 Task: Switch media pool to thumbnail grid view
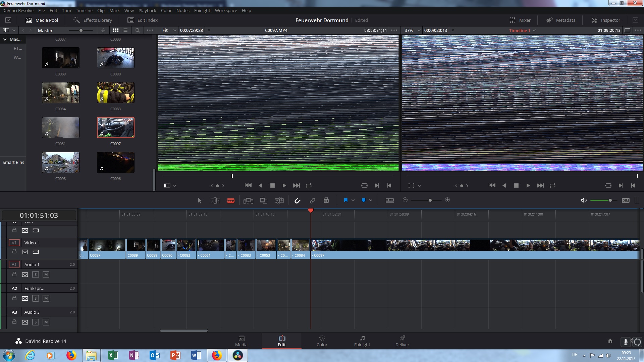[x=116, y=30]
